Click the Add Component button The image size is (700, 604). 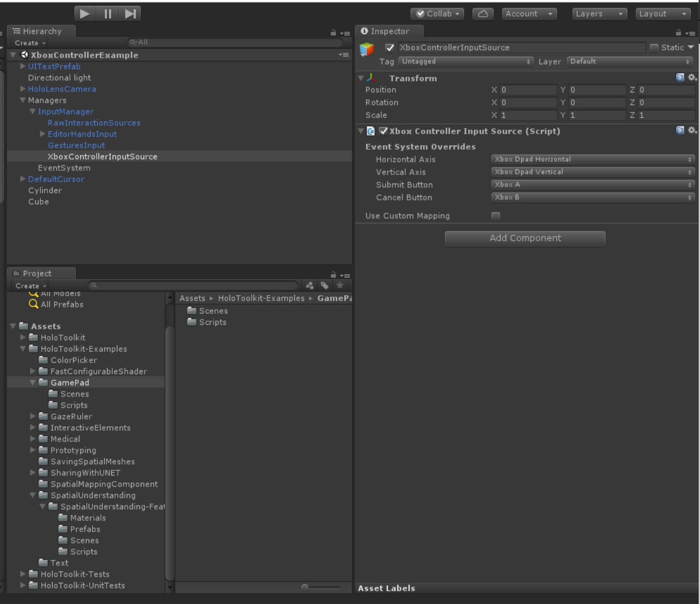pos(524,238)
